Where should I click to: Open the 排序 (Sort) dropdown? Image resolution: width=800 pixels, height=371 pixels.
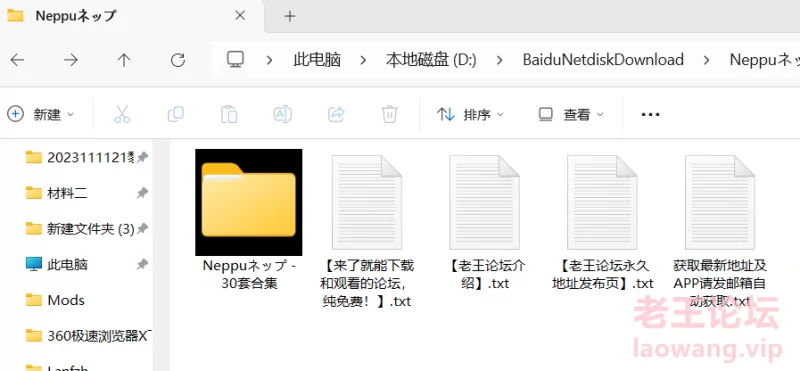tap(470, 114)
